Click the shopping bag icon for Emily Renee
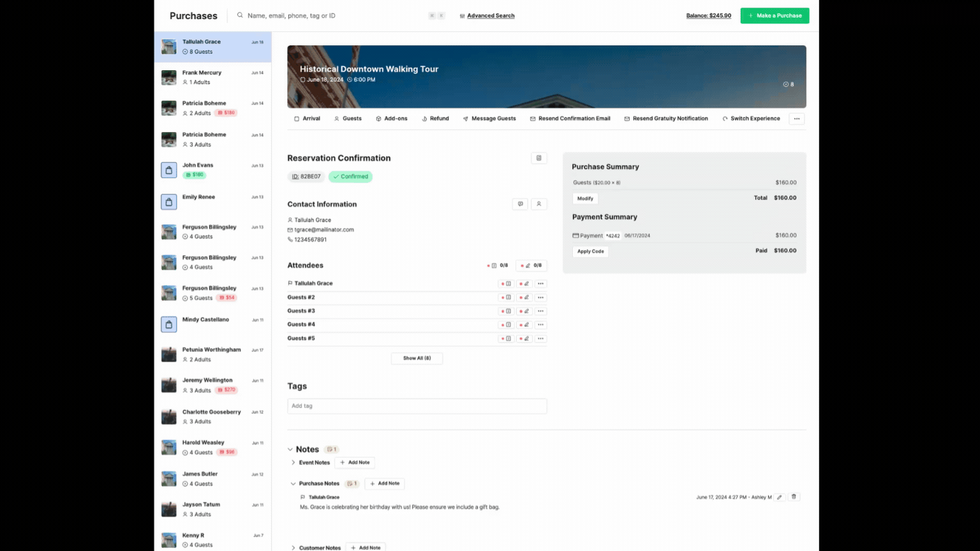Image resolution: width=980 pixels, height=551 pixels. tap(169, 202)
